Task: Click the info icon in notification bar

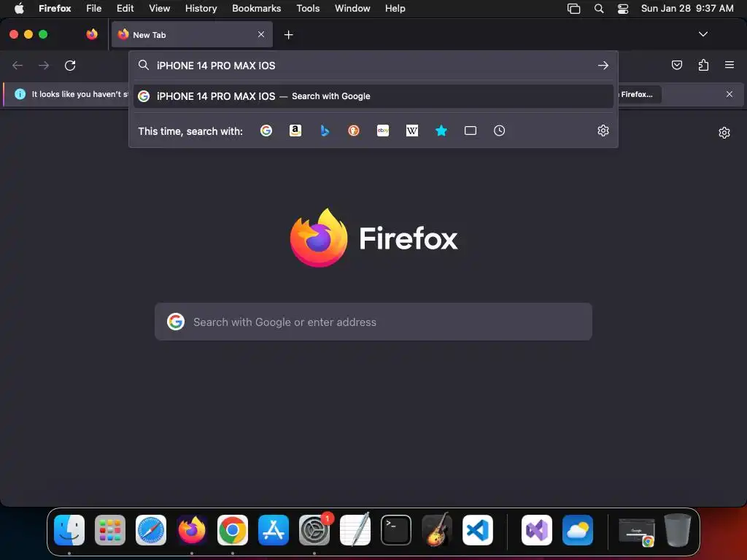Action: (20, 94)
